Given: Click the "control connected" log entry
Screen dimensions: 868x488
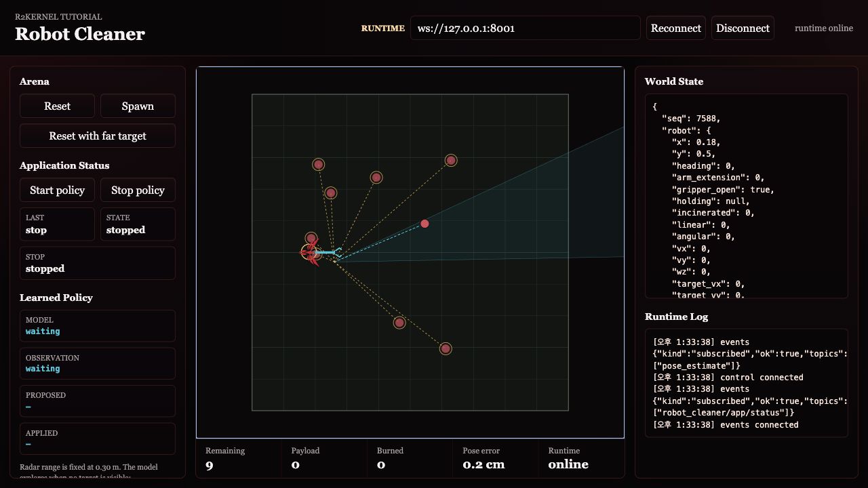Looking at the screenshot, I should click(x=728, y=378).
